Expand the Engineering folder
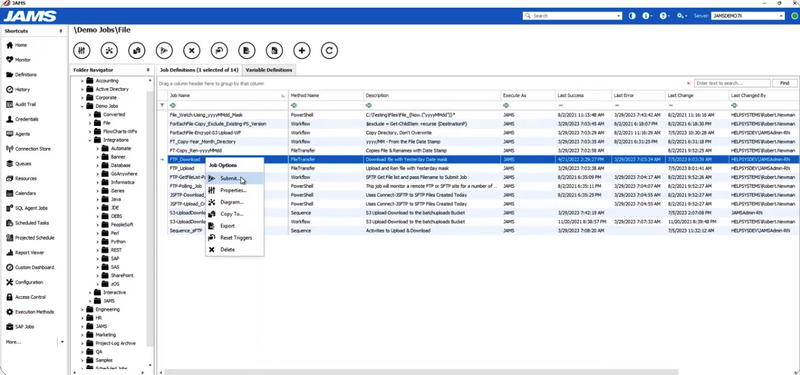The image size is (800, 375). coord(82,309)
